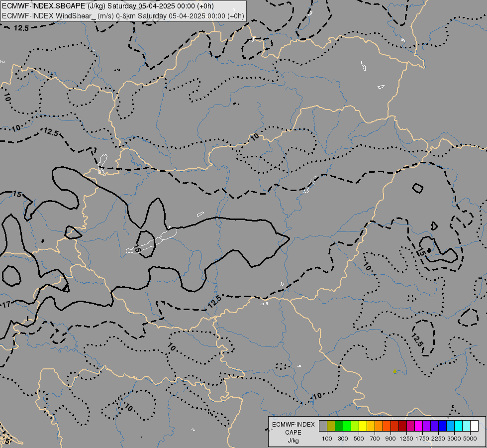Viewport: 487px width, 448px height.
Task: Select the 1750 legend scale value
Action: tap(423, 439)
